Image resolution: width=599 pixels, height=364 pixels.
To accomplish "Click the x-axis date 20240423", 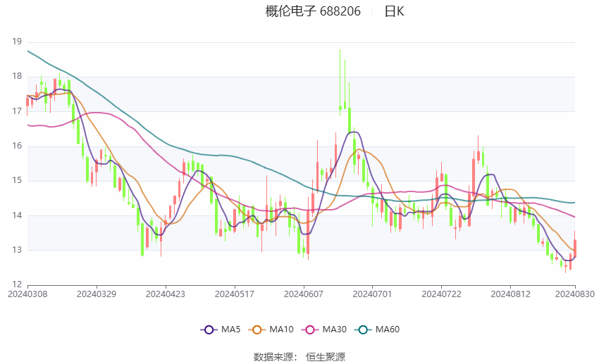I will click(166, 294).
